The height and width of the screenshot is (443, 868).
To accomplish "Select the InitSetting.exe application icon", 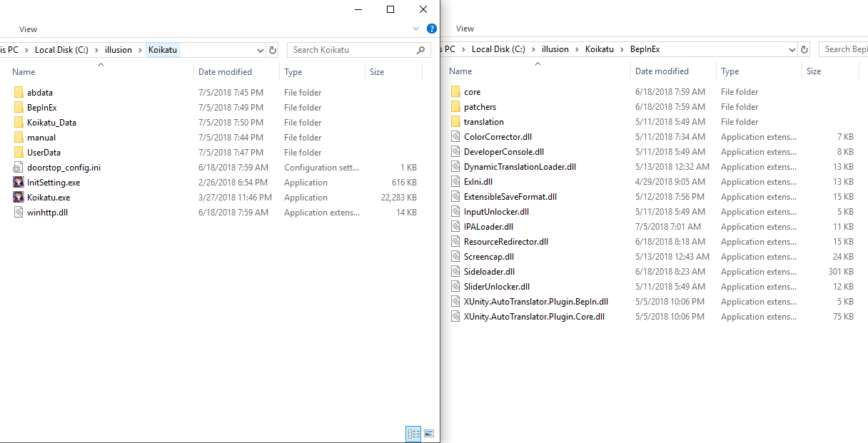I will coord(19,183).
